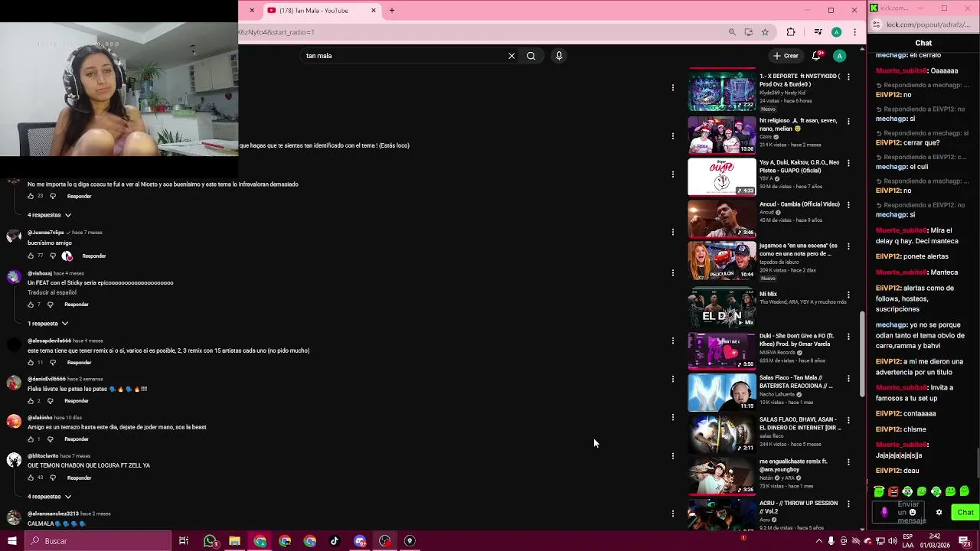Open the options menu for 'Ancud - Cambia' video
The width and height of the screenshot is (980, 551).
(848, 205)
